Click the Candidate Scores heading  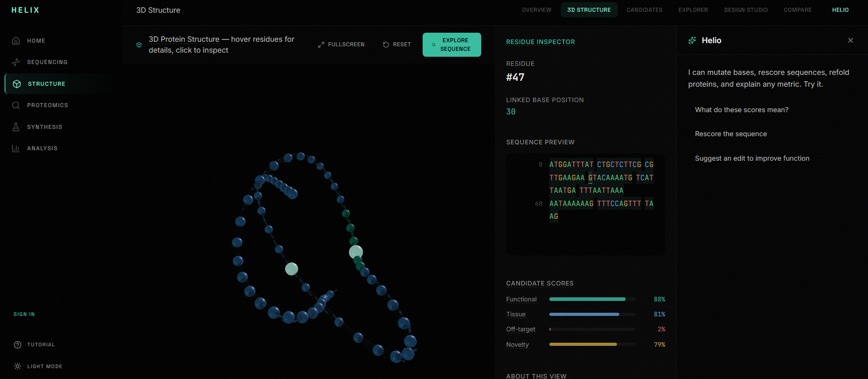click(x=540, y=283)
